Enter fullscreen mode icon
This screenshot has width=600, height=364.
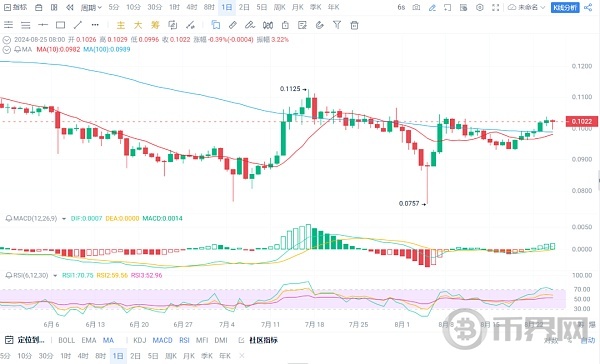(496, 7)
